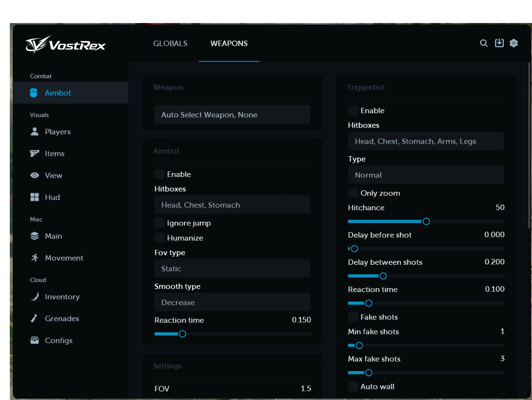Screen dimensions: 532x400
Task: Click the Humanize label text
Action: 185,238
